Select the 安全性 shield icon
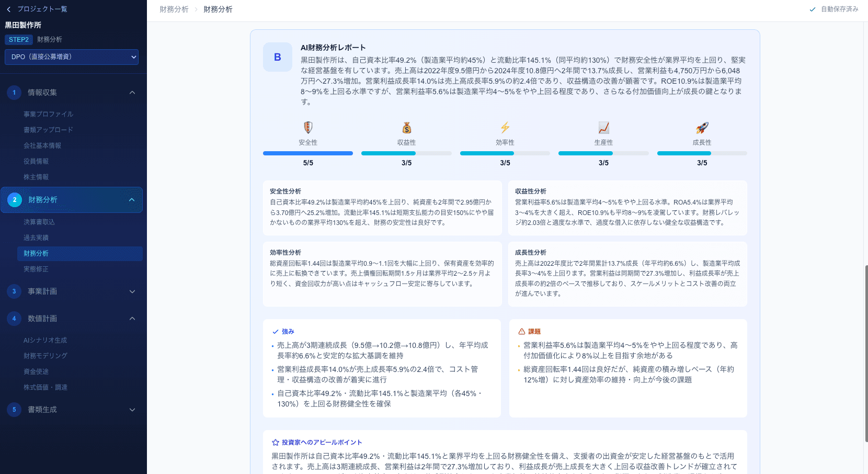This screenshot has height=474, width=868. pyautogui.click(x=308, y=127)
